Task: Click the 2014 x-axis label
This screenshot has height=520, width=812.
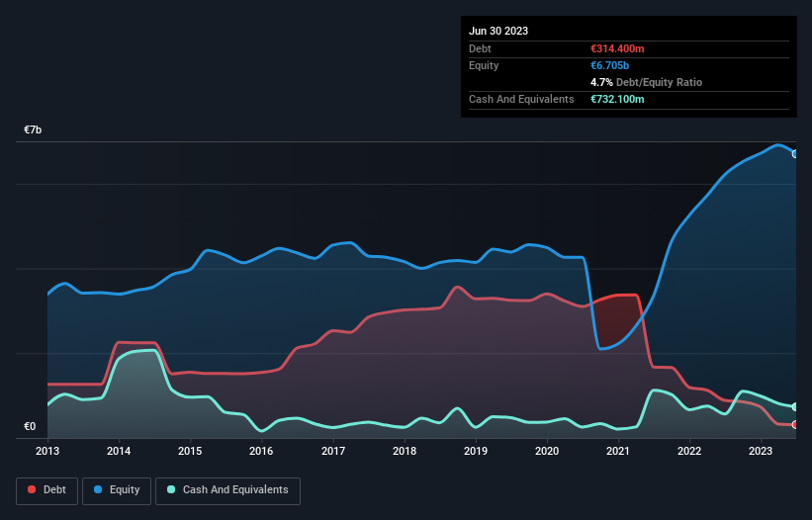Action: click(119, 451)
